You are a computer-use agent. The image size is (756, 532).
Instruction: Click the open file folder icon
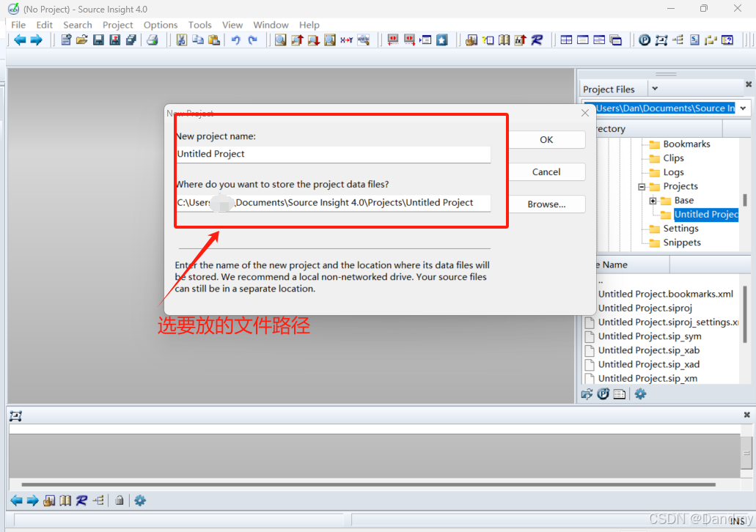(x=82, y=40)
